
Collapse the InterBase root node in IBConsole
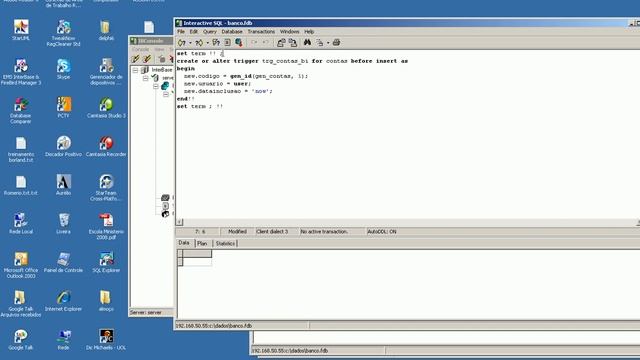point(136,70)
